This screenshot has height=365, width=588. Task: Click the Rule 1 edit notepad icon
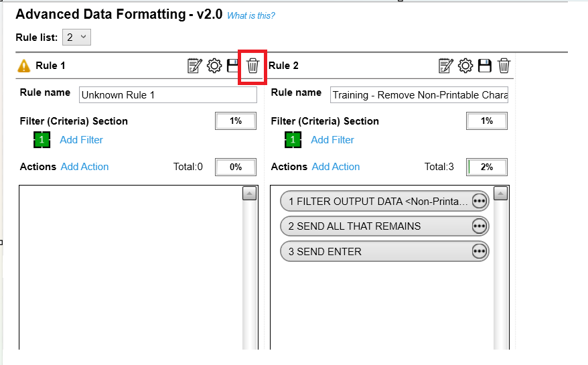pyautogui.click(x=195, y=66)
